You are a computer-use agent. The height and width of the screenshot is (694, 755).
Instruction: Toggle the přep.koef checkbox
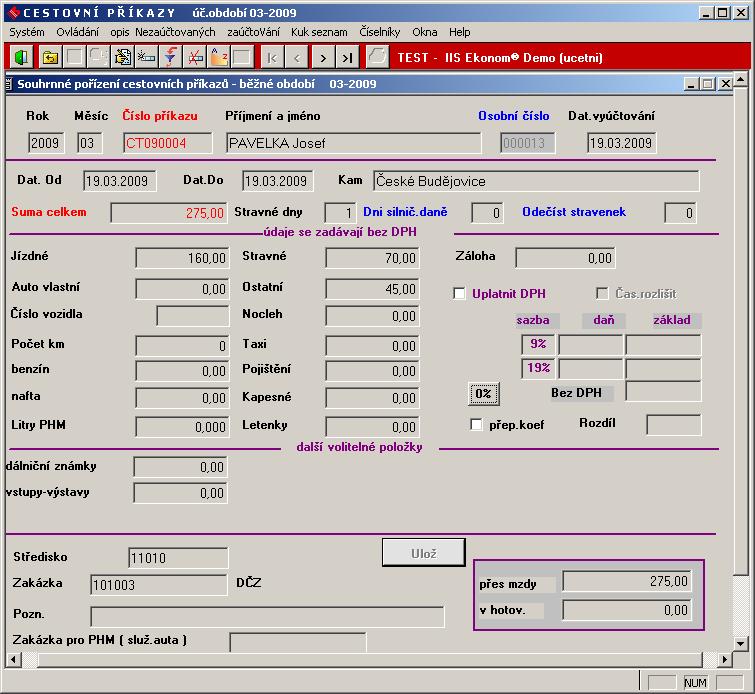pyautogui.click(x=476, y=425)
